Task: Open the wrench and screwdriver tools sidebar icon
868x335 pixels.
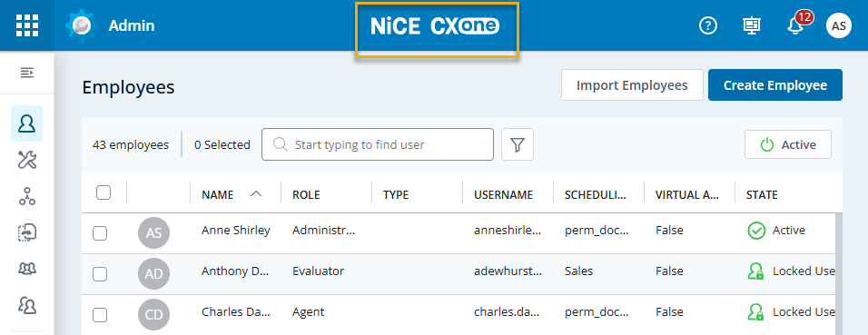Action: tap(26, 161)
